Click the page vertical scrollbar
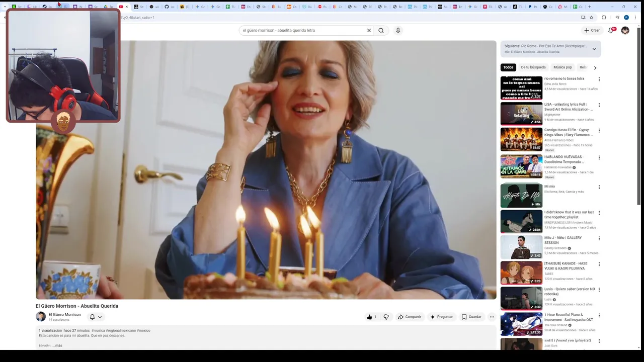 639,116
